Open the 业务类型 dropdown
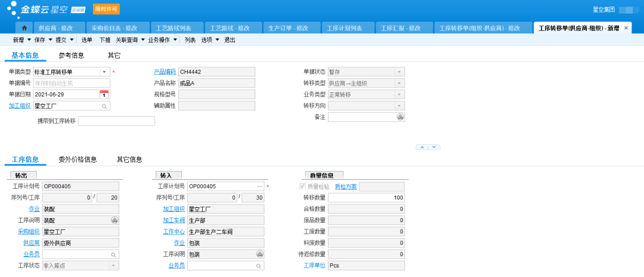This screenshot has width=644, height=277. tap(399, 94)
